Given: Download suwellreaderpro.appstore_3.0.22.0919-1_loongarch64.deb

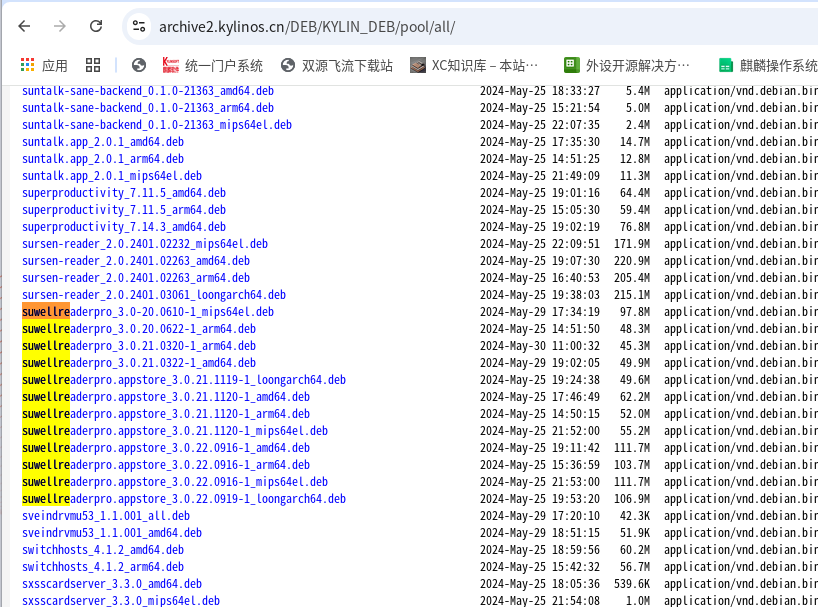Looking at the screenshot, I should [x=183, y=499].
